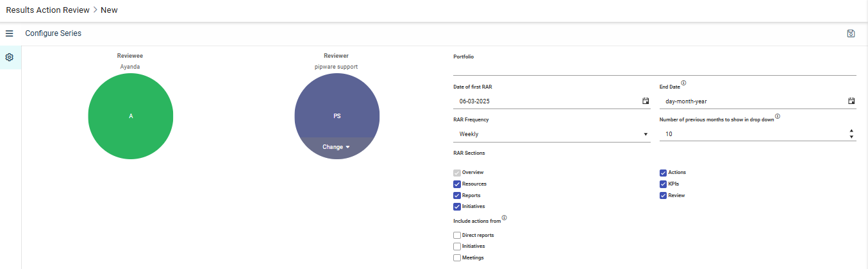The height and width of the screenshot is (269, 868).
Task: Open the settings gear in the sidebar
Action: pyautogui.click(x=10, y=57)
